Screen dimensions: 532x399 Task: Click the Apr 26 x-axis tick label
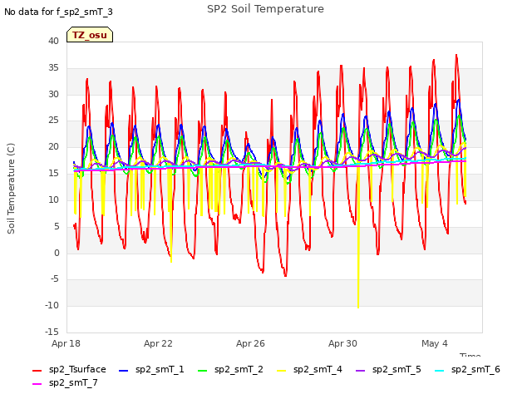tap(250, 343)
